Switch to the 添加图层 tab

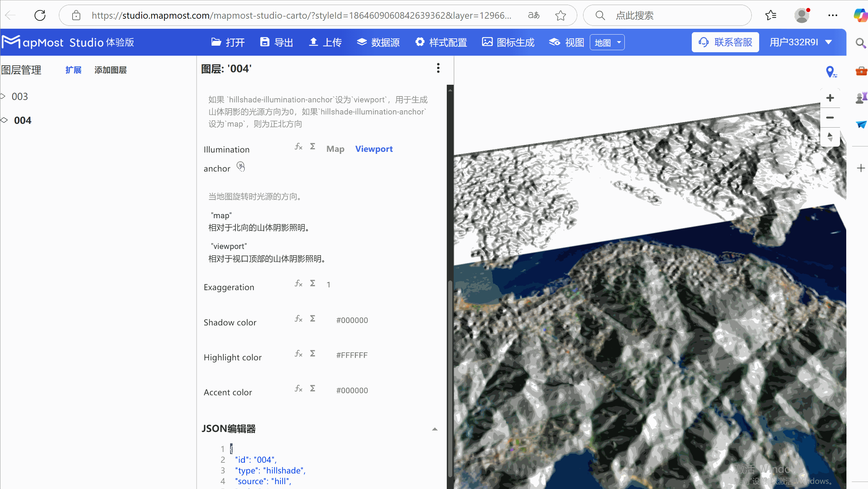click(x=111, y=70)
